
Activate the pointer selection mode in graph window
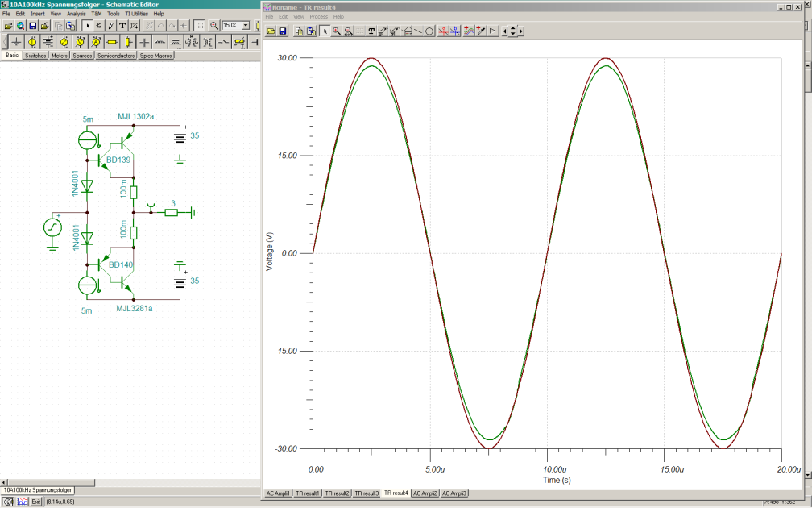pos(325,31)
